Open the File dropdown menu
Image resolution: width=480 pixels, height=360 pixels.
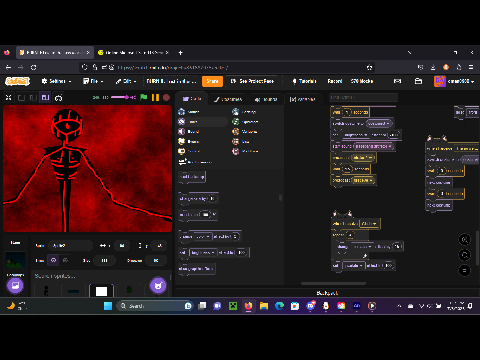tap(93, 81)
